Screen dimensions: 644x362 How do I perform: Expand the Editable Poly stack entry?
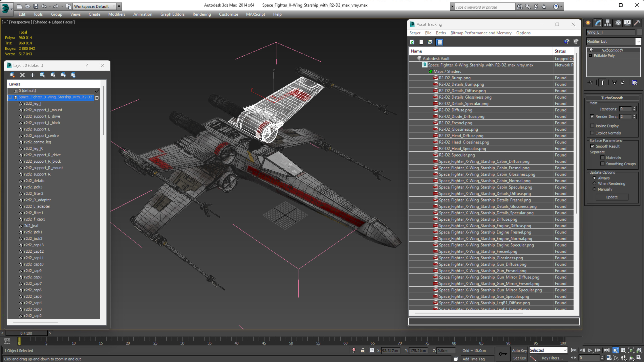(x=590, y=55)
